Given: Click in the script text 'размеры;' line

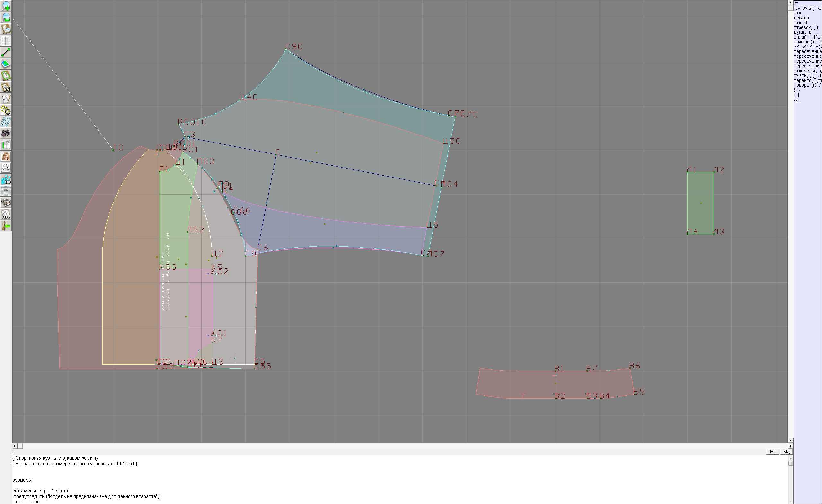Looking at the screenshot, I should [23, 480].
